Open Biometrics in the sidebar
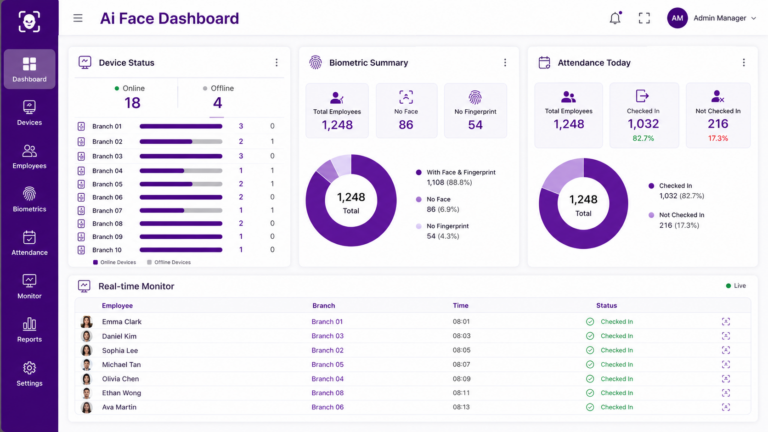The height and width of the screenshot is (432, 768). click(x=29, y=199)
